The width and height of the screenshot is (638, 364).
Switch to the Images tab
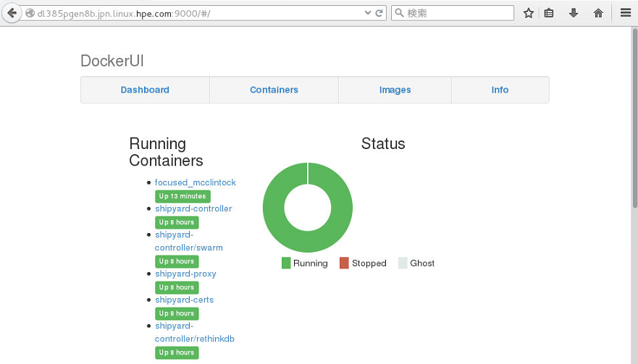[x=395, y=90]
